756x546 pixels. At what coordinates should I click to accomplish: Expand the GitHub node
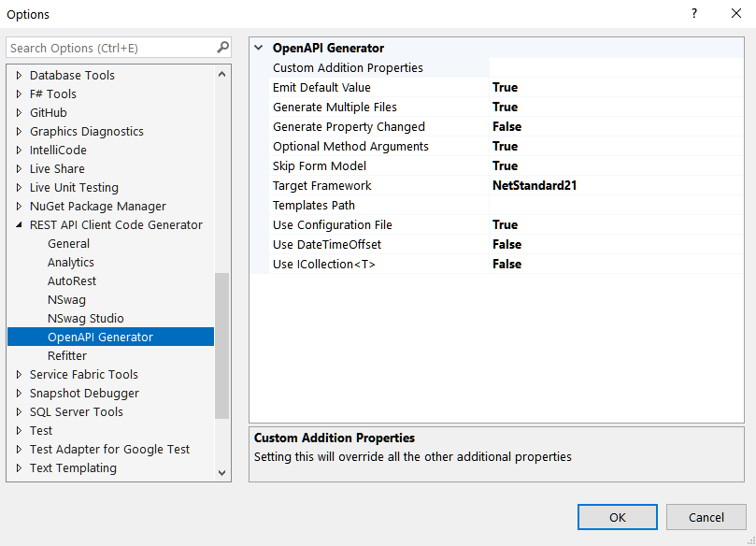(x=19, y=113)
